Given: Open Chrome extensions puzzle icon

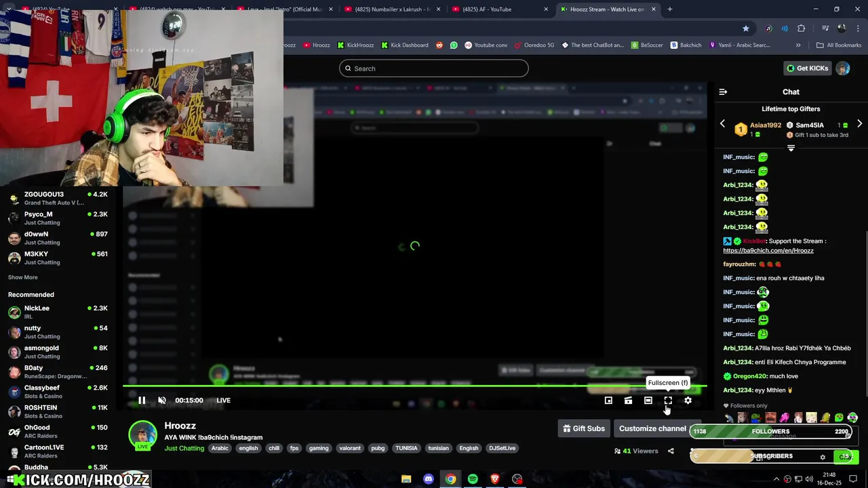Looking at the screenshot, I should 801,28.
